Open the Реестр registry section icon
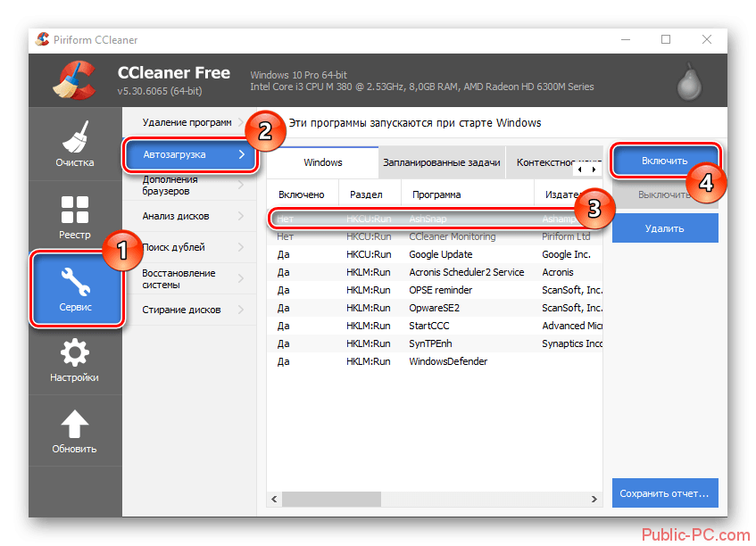This screenshot has height=546, width=756. click(76, 211)
